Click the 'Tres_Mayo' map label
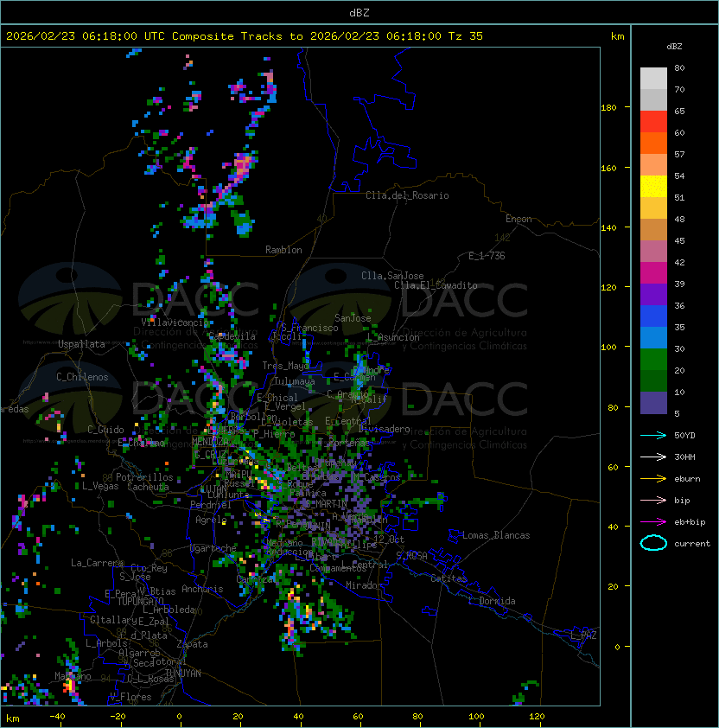 click(x=285, y=366)
